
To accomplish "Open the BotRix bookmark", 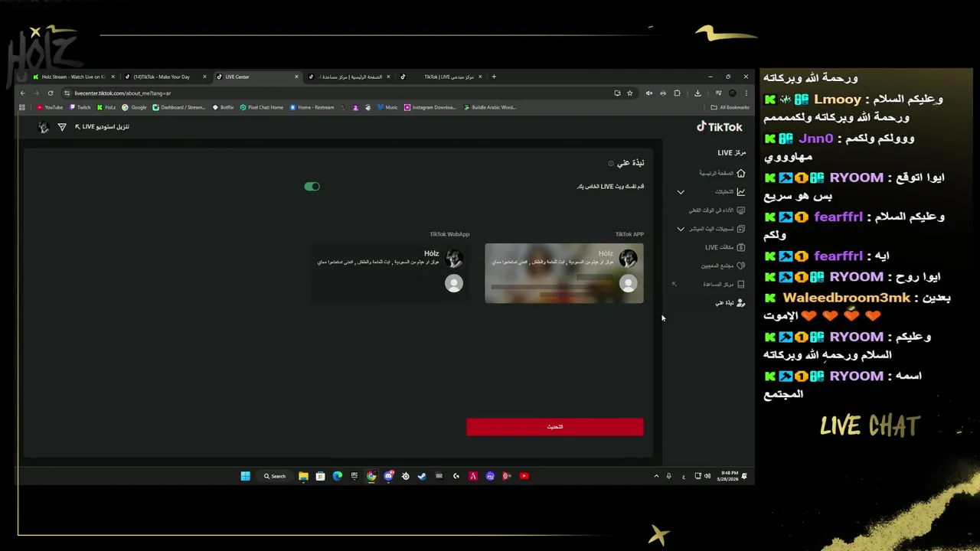I will [x=223, y=107].
